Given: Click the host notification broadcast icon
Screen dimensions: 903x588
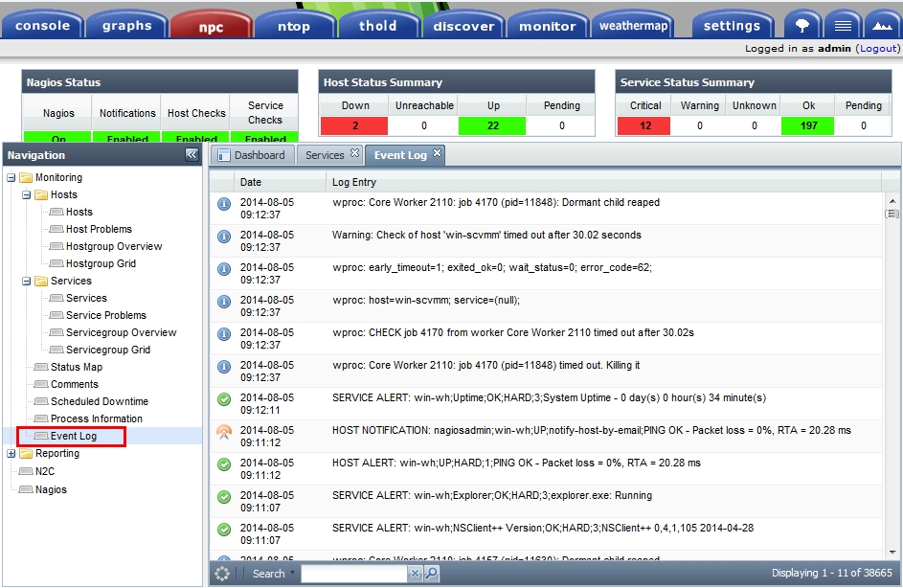Looking at the screenshot, I should point(224,431).
